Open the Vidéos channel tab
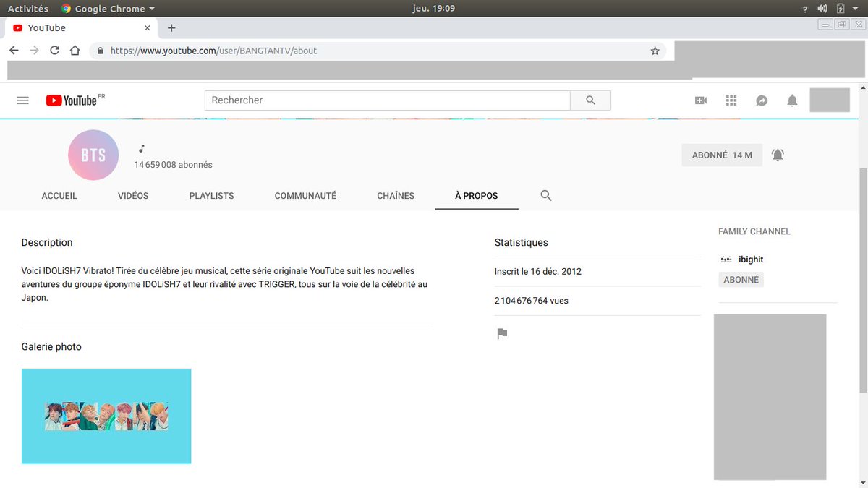Image resolution: width=868 pixels, height=488 pixels. tap(133, 196)
